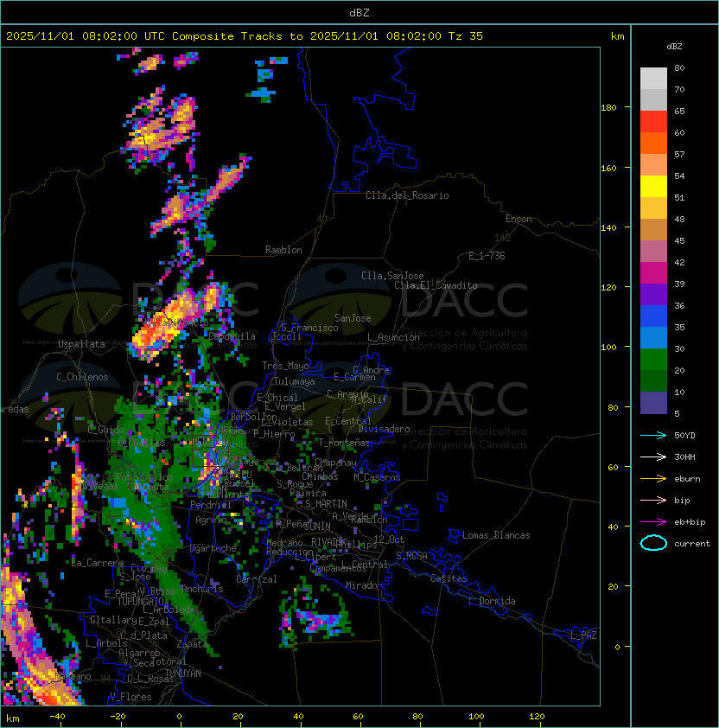
Task: Click the 'dBZ' legend heading
Action: coord(674,47)
